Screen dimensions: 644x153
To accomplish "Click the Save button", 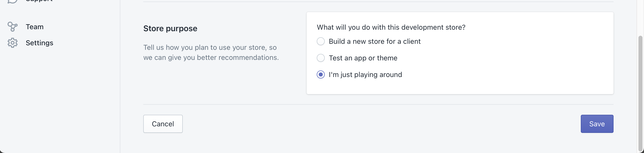I will click(597, 124).
